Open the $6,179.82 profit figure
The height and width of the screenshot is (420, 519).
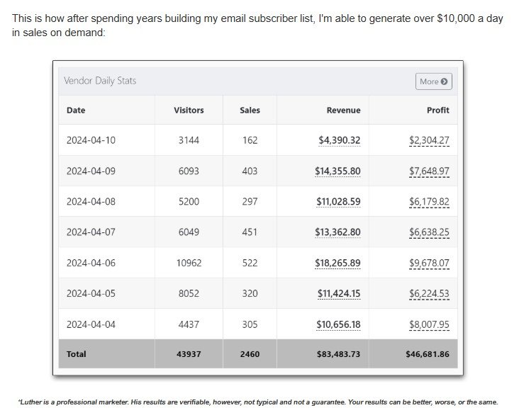[x=429, y=201]
